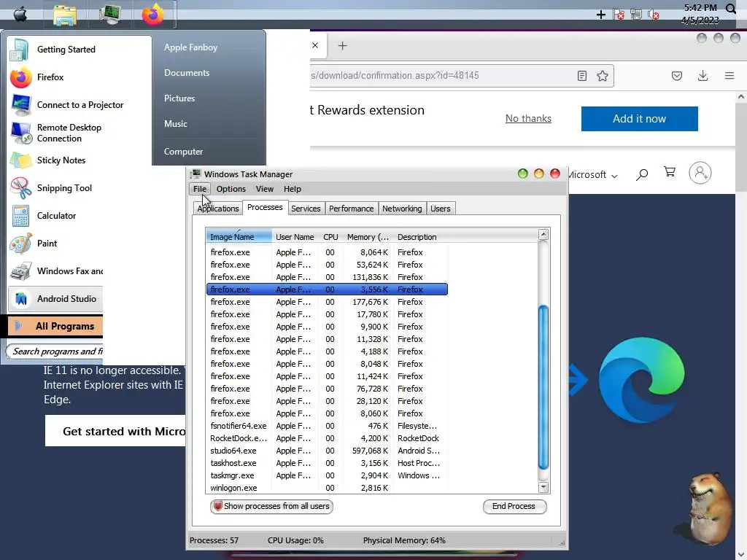Viewport: 747px width, 560px height.
Task: Click the plus icon in system tray
Action: (x=601, y=15)
